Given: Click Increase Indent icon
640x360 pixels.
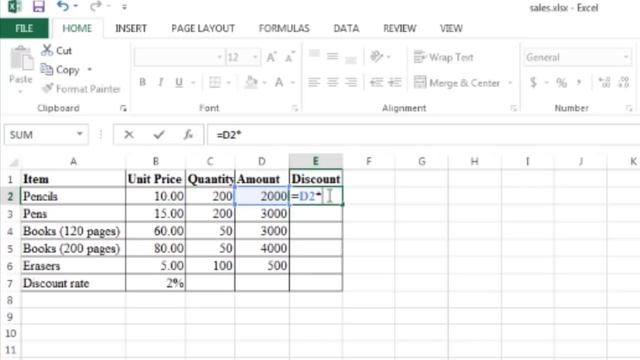Looking at the screenshot, I should tap(395, 83).
